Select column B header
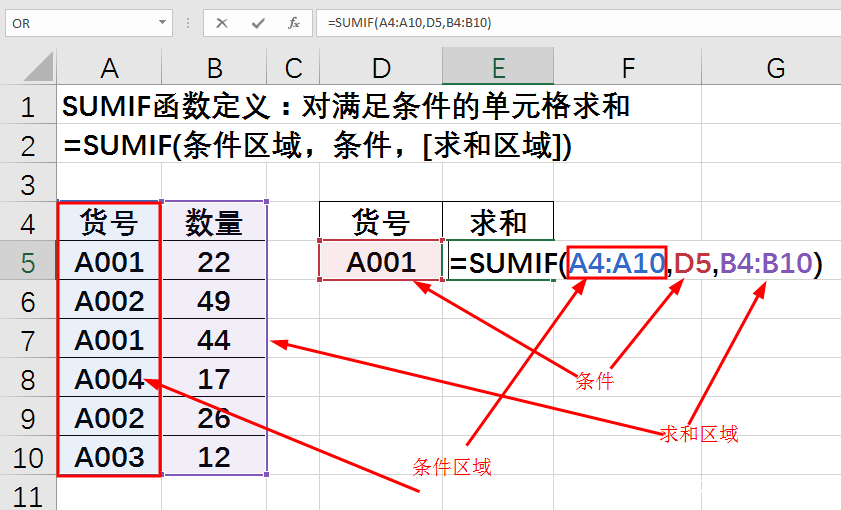Image resolution: width=841 pixels, height=510 pixels. [x=215, y=68]
